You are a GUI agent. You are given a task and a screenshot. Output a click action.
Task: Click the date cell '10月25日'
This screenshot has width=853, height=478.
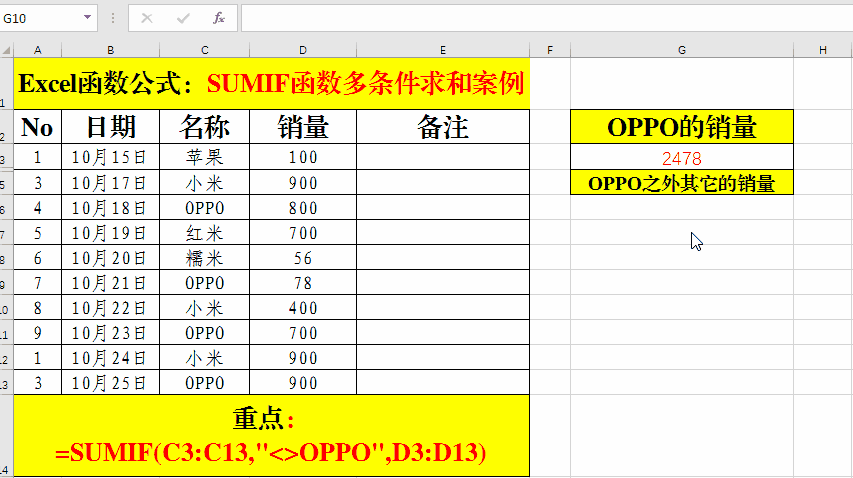[x=110, y=383]
